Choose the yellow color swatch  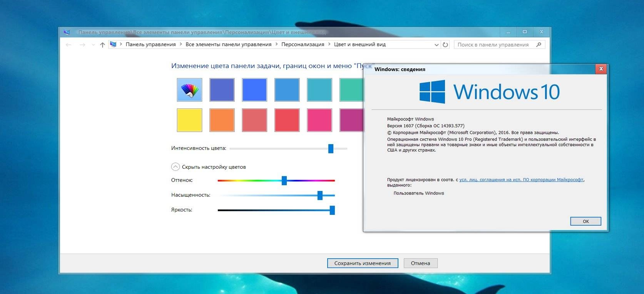tap(189, 120)
